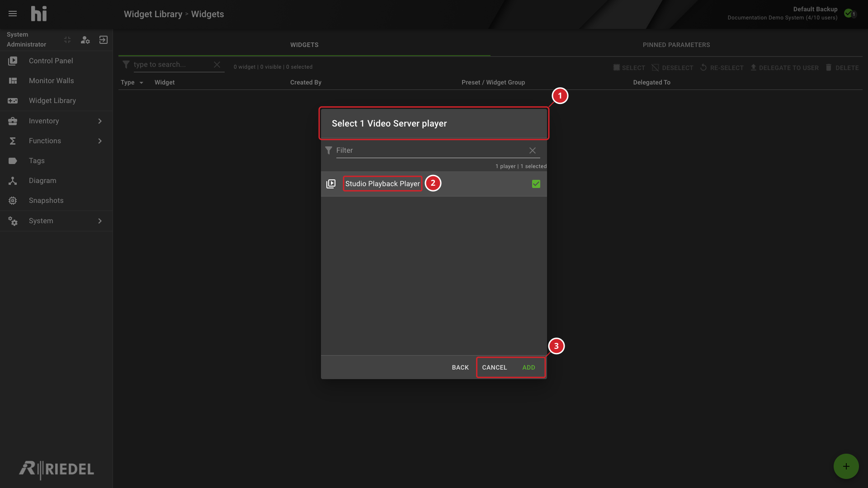Click Cancel in the dialog
Image resolution: width=868 pixels, height=488 pixels.
(494, 367)
